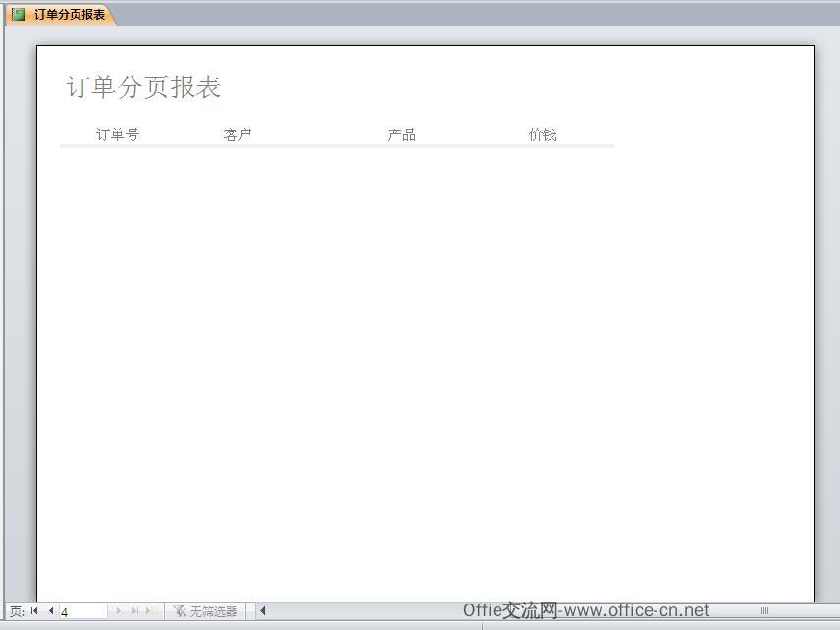Click the horizontal scrollbar grip

pyautogui.click(x=765, y=610)
